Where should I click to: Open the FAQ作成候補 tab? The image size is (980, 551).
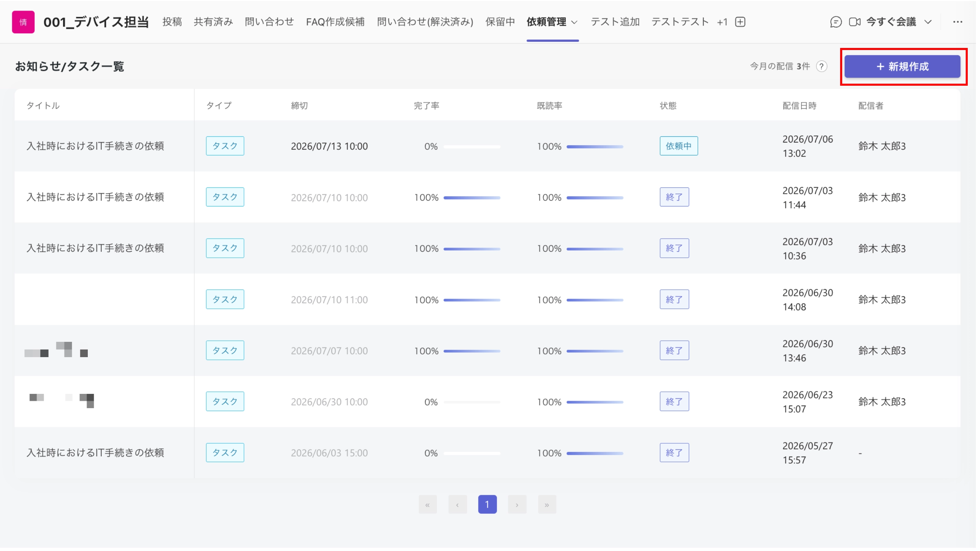(x=335, y=22)
